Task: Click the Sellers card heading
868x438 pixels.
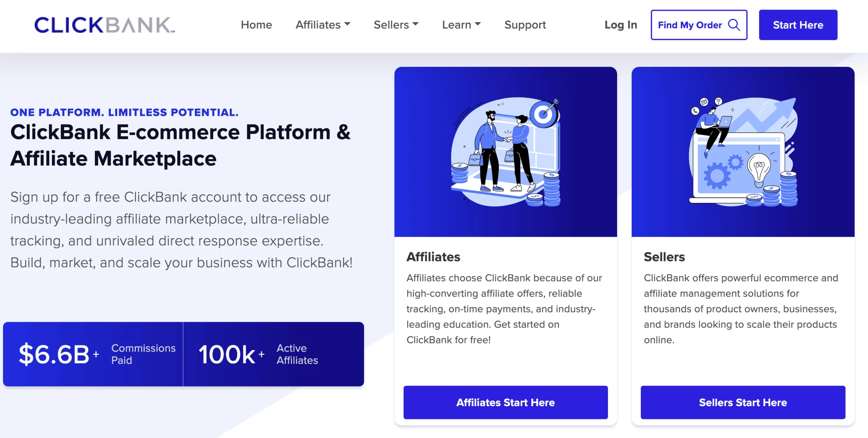Action: pyautogui.click(x=664, y=257)
